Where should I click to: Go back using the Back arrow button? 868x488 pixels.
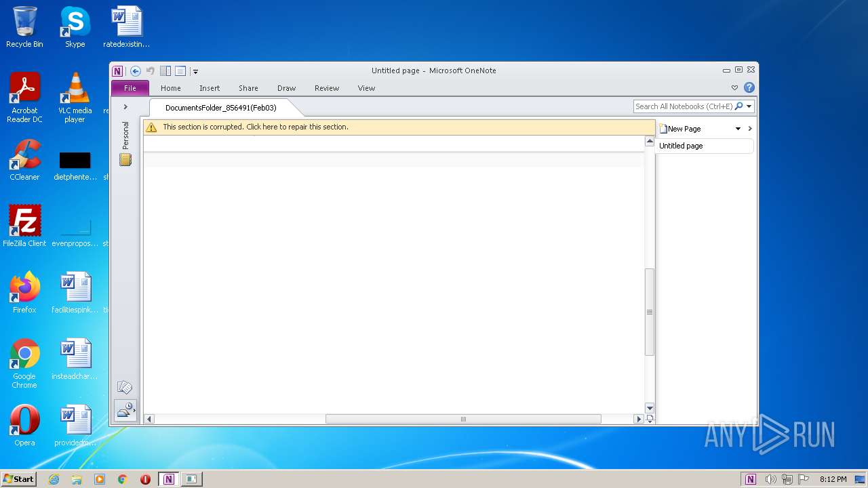136,71
